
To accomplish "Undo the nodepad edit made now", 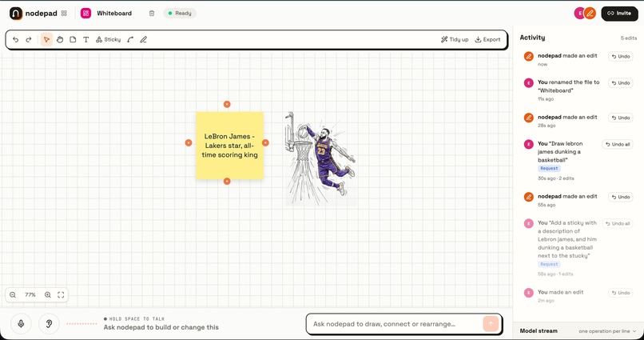I will pos(621,56).
